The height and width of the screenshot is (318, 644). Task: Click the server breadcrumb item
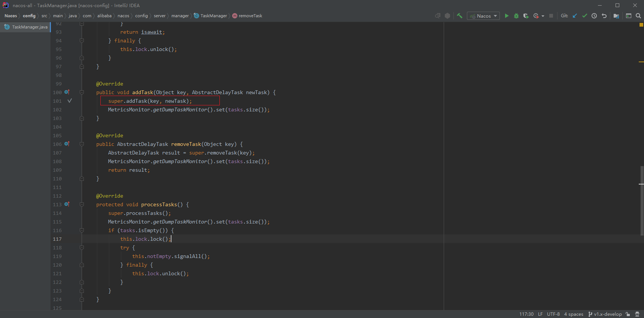click(160, 16)
